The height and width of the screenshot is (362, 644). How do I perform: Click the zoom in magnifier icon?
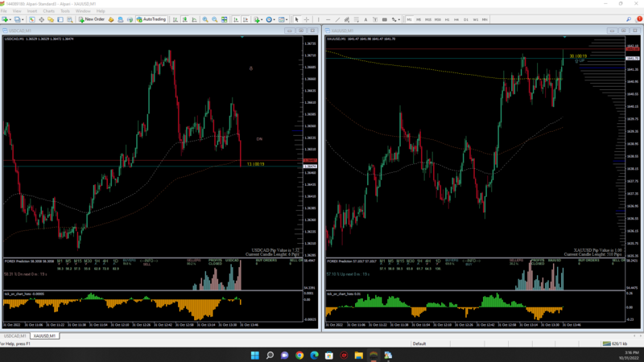(205, 19)
